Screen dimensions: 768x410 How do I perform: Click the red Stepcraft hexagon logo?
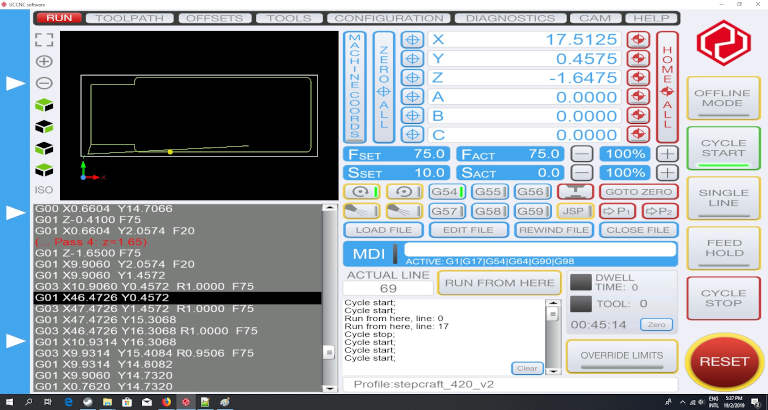pos(723,43)
